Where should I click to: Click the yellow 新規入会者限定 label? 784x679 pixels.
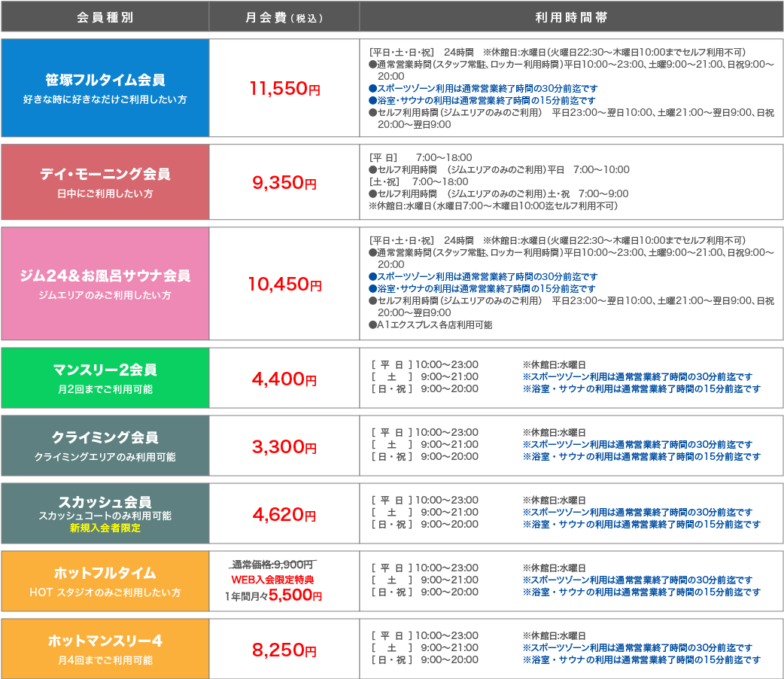[105, 528]
